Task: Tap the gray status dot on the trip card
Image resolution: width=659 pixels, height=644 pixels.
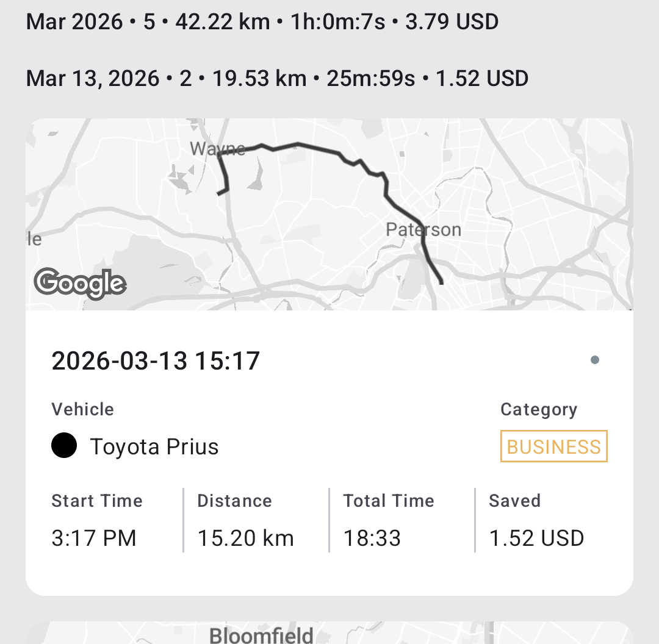Action: (x=595, y=360)
